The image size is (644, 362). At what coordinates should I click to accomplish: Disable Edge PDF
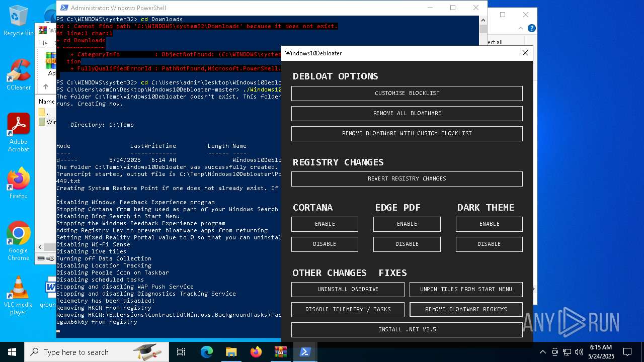pos(407,244)
